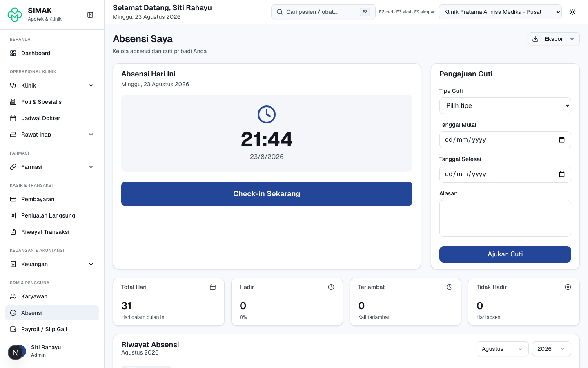Screen dimensions: 588x368
Task: Open the calendar picker for Tanggal Selesai
Action: point(562,174)
